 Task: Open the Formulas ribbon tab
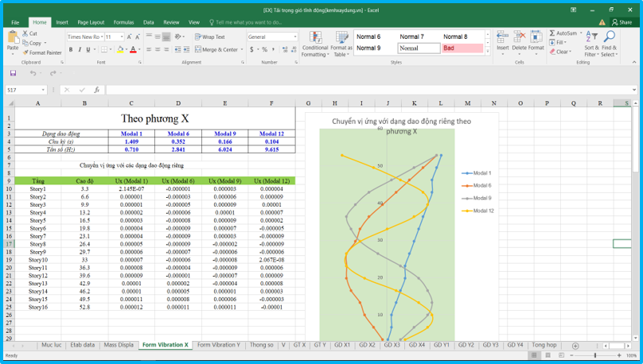[x=123, y=22]
